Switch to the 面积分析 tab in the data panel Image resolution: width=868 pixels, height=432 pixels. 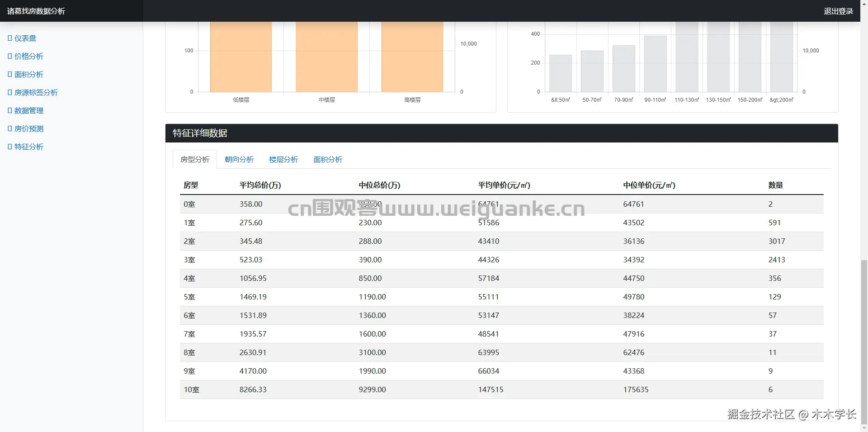328,159
